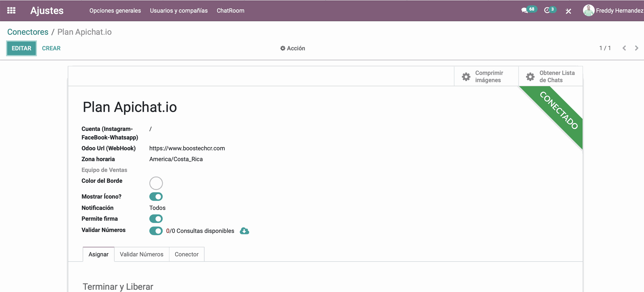Click the Color del Borde swatch
Viewport: 644px width, 292px height.
click(x=156, y=183)
